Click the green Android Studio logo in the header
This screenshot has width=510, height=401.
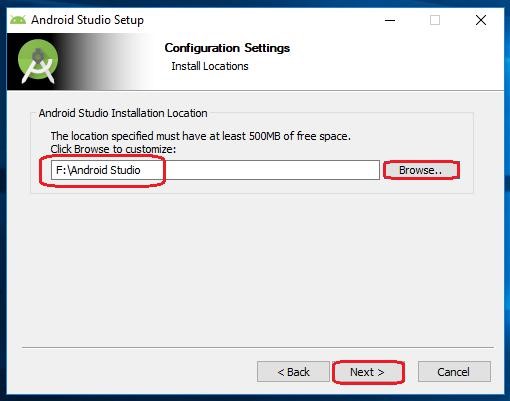pos(38,61)
